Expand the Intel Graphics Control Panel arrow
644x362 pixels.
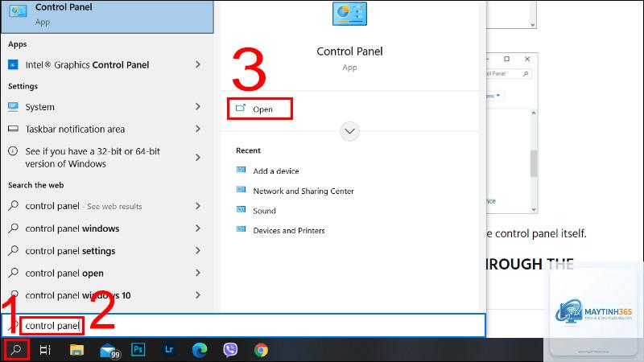[198, 64]
